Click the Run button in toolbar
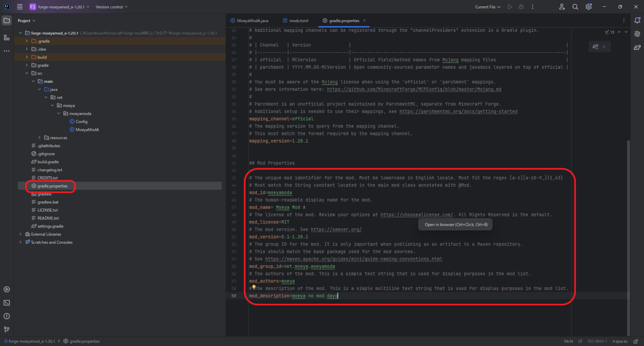Image resolution: width=644 pixels, height=346 pixels. 510,7
